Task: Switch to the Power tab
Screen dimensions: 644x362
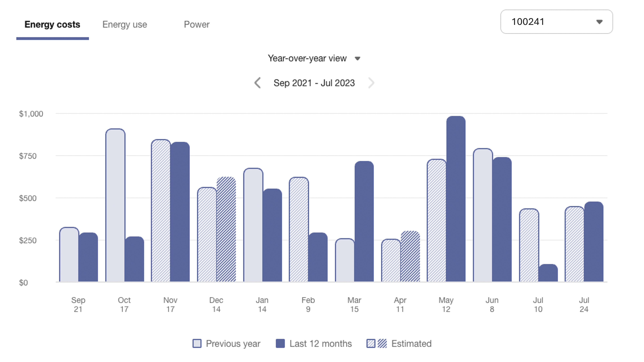Action: [x=197, y=24]
